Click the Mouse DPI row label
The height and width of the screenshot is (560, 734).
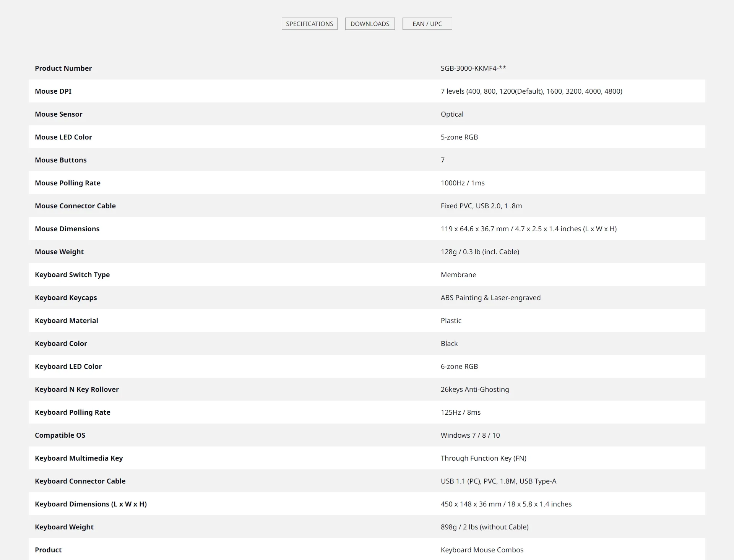point(53,91)
